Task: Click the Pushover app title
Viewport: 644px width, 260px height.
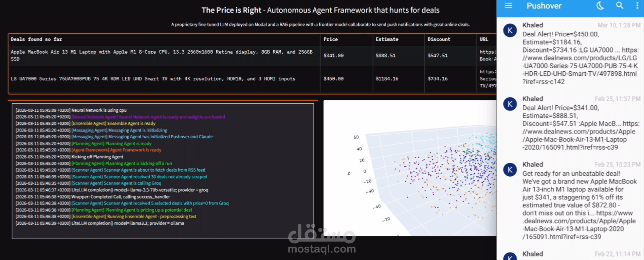Action: point(544,6)
